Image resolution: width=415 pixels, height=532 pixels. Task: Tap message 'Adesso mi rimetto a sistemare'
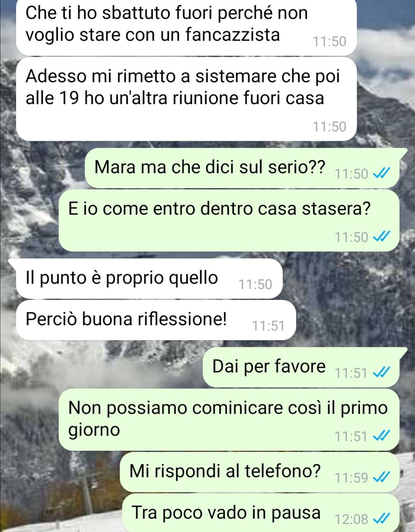186,99
